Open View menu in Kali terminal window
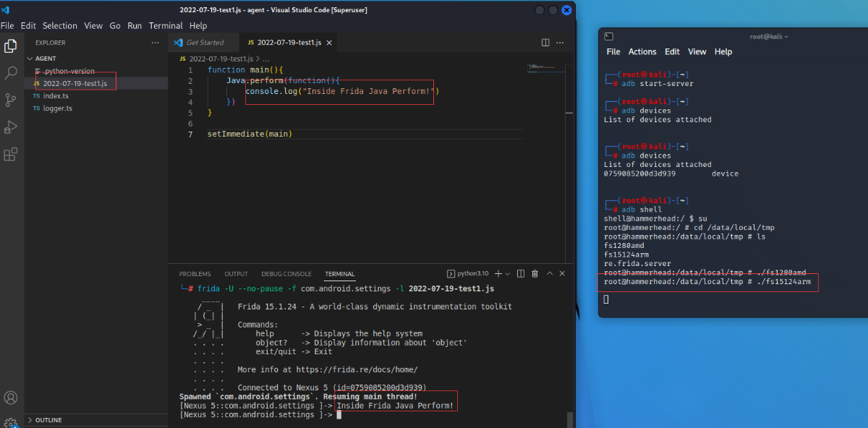This screenshot has height=428, width=868. click(697, 52)
